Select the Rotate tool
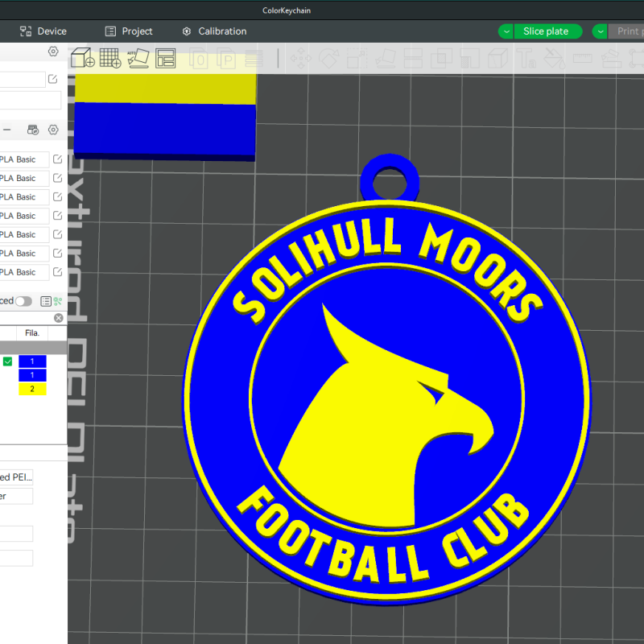This screenshot has height=644, width=644. click(329, 59)
